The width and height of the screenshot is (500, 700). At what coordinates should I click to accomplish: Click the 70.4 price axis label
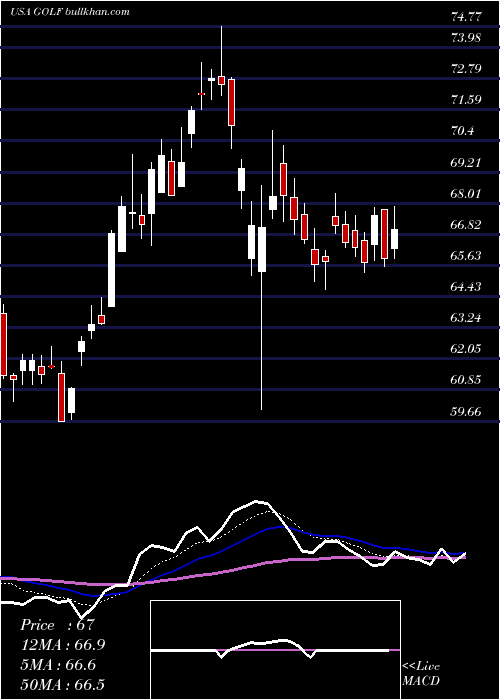[x=462, y=131]
